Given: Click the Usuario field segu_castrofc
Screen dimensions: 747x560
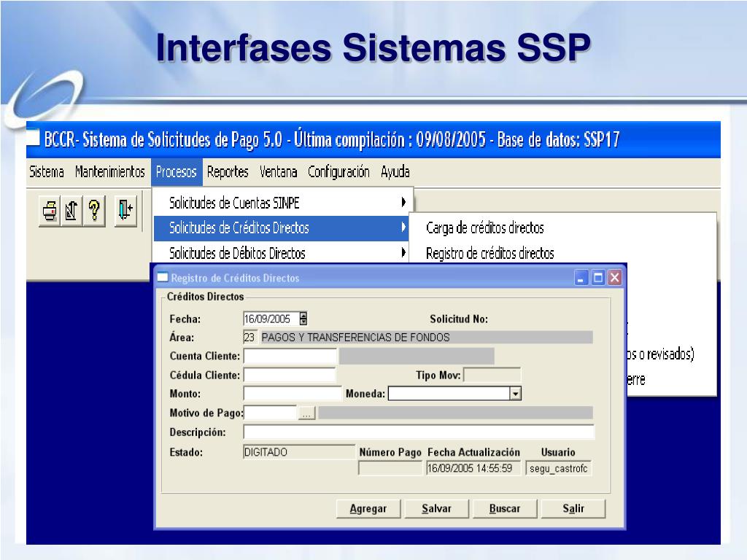Looking at the screenshot, I should [558, 469].
